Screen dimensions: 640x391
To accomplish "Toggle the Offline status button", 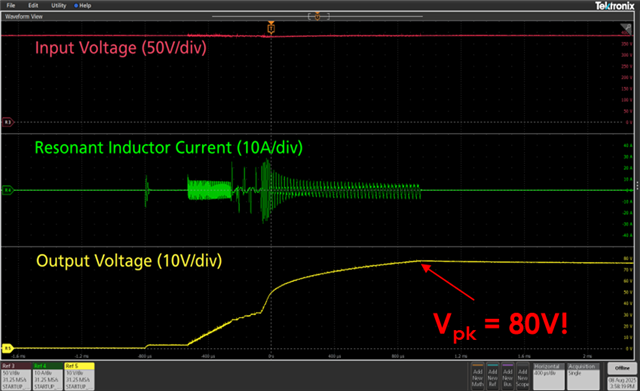I will click(622, 368).
